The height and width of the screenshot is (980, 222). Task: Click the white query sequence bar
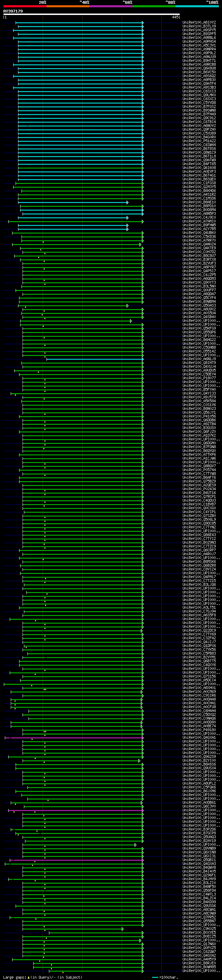tap(92, 15)
